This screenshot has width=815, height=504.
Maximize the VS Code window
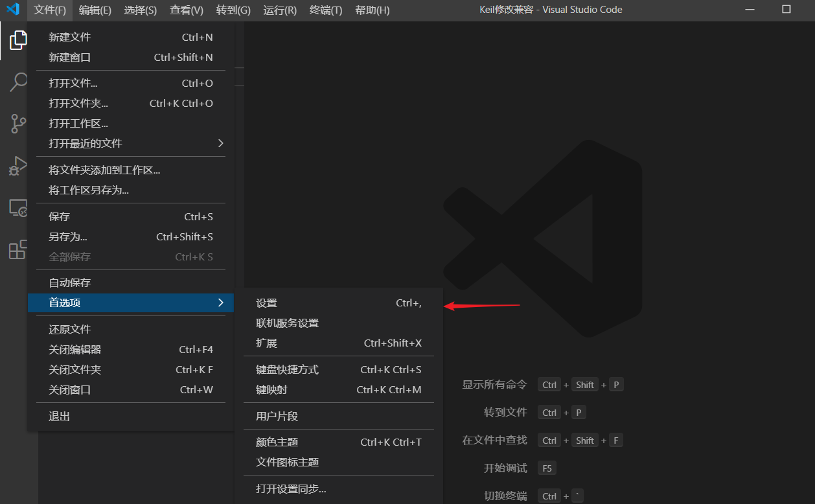786,10
